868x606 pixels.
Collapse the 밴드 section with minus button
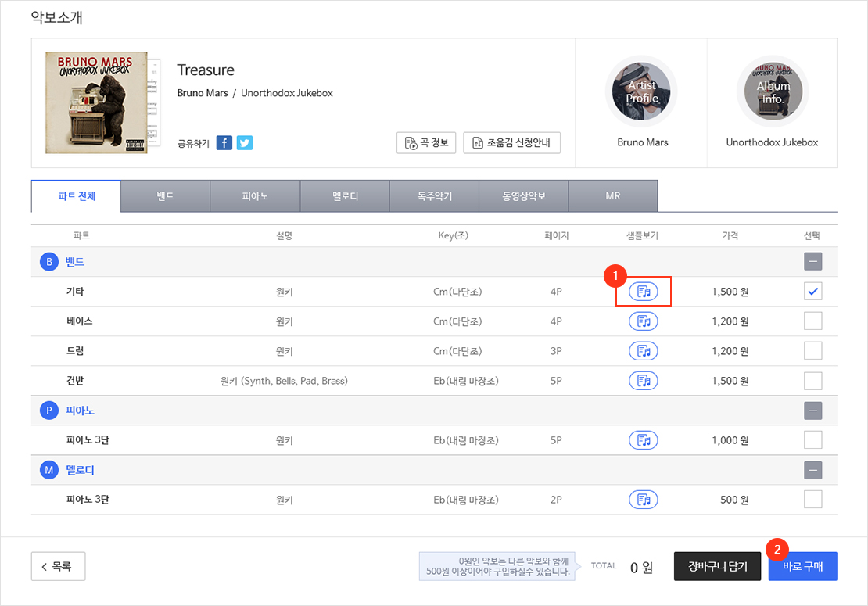(x=812, y=262)
